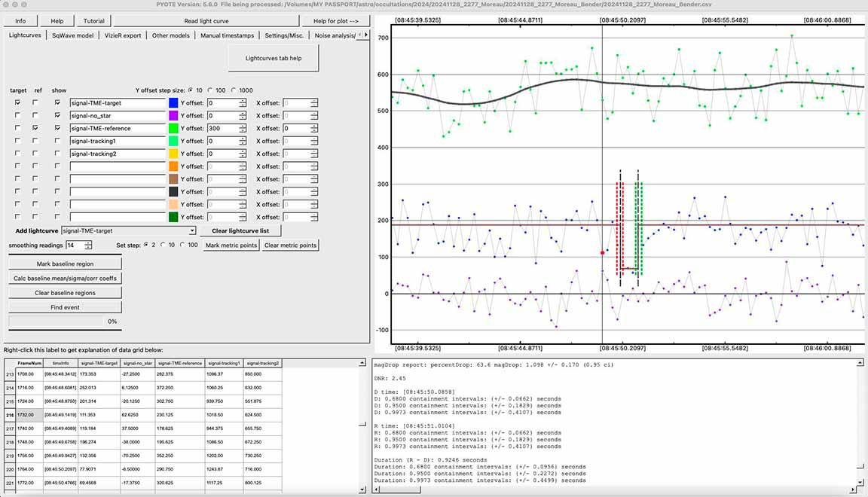Toggle target checkbox for signal-no_star
Viewport: 868px width, 497px height.
coord(18,116)
